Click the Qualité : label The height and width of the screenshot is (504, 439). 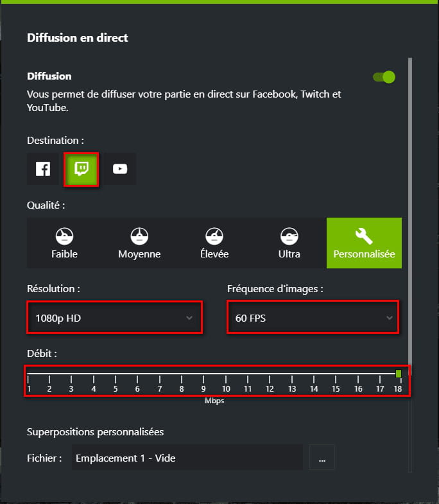point(46,205)
